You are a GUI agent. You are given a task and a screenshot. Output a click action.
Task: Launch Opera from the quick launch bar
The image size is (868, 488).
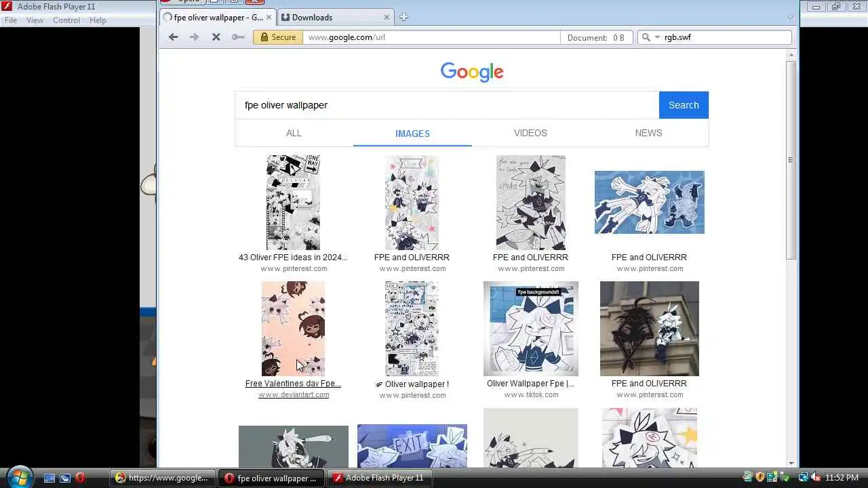point(80,478)
